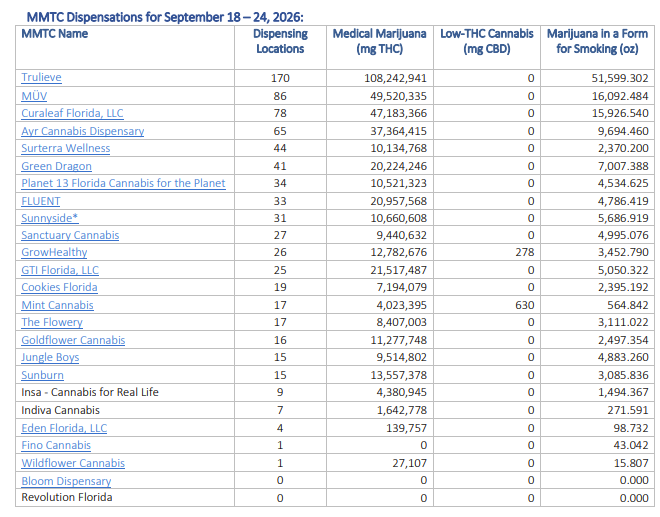Select Sanctuary's 9,440,632 mg THC value
Viewport: 660px width, 517px height.
point(401,235)
